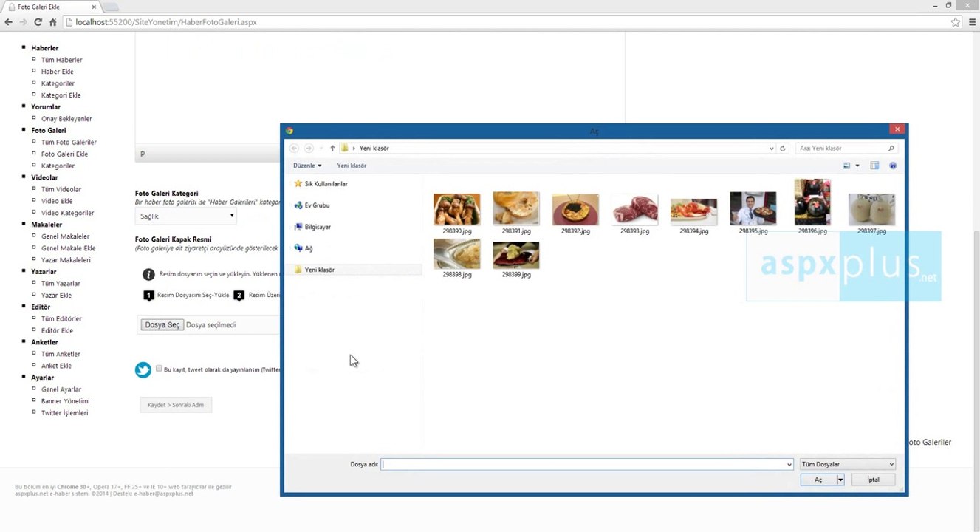Open the Banner Yönetimi link
980x532 pixels.
click(66, 401)
